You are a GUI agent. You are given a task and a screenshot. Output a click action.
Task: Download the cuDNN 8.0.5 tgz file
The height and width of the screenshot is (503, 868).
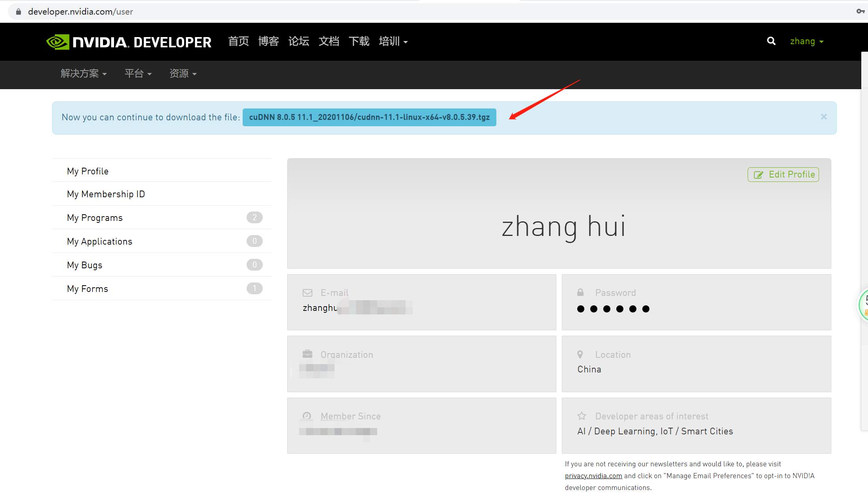pos(369,117)
